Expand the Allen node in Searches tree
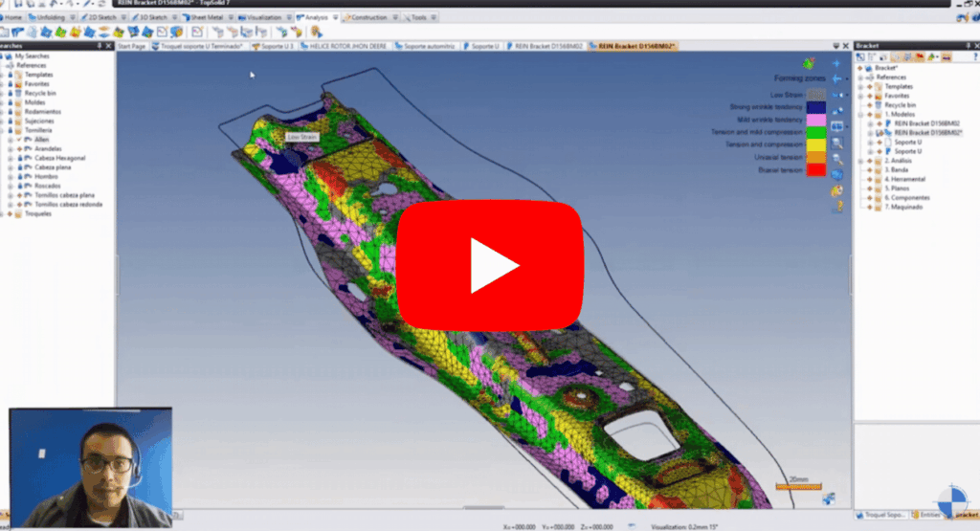Image resolution: width=980 pixels, height=531 pixels. click(x=11, y=140)
